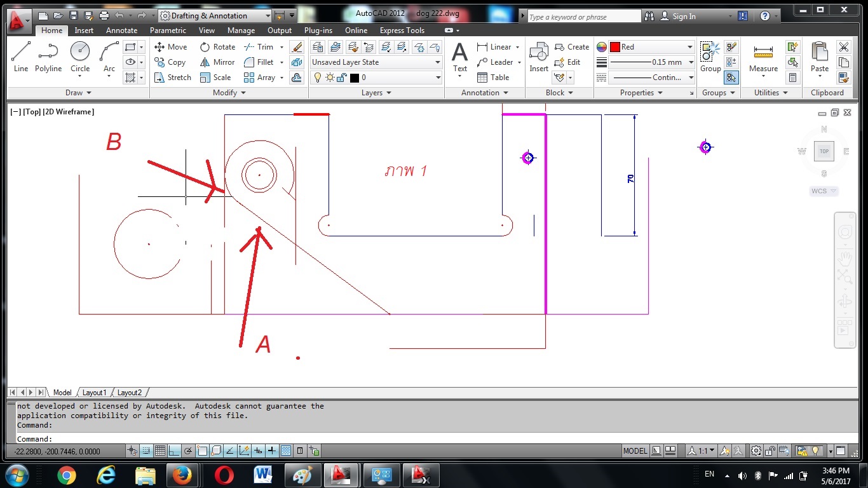Click the Insert block icon
The image size is (868, 488).
pos(539,58)
